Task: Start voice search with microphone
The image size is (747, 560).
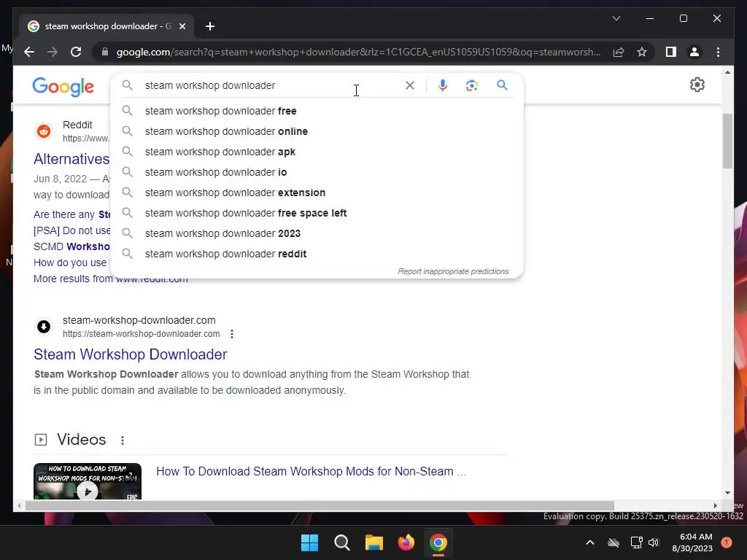Action: coord(443,85)
